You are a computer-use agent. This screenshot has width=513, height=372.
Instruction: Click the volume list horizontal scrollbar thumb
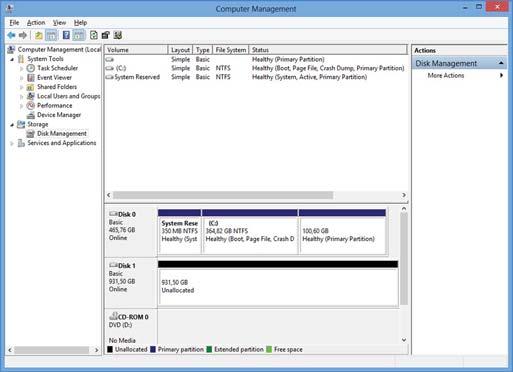(x=223, y=195)
